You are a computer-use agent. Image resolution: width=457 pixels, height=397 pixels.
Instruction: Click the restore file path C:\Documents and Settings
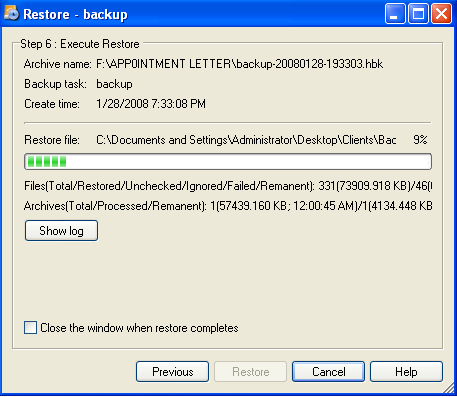[246, 140]
